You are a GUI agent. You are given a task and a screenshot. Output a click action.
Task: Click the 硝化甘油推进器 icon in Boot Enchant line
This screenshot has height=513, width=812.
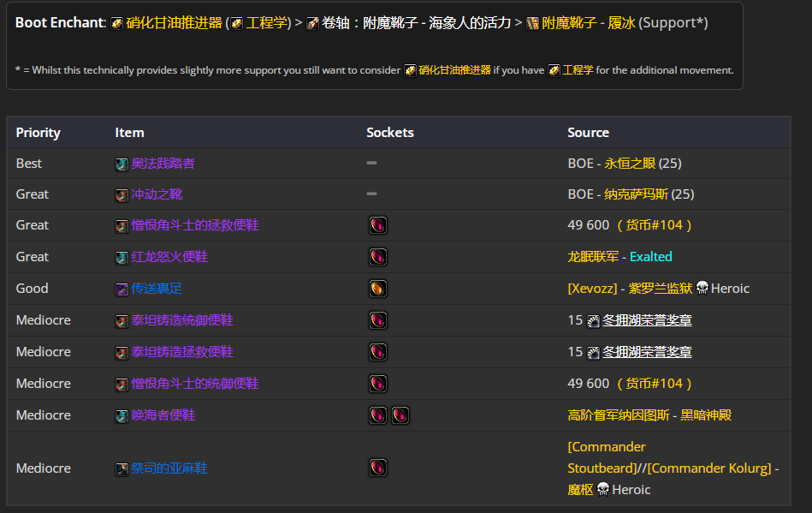tap(117, 23)
